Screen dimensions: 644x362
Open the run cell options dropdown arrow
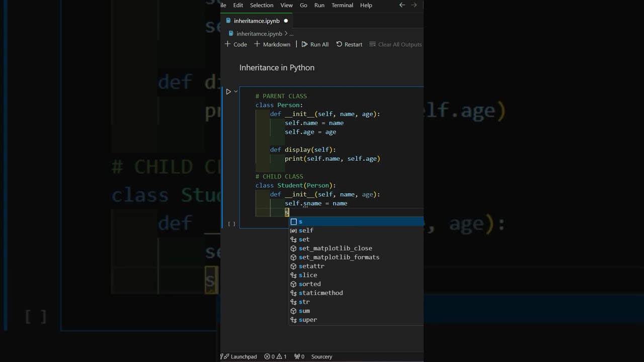click(x=235, y=92)
